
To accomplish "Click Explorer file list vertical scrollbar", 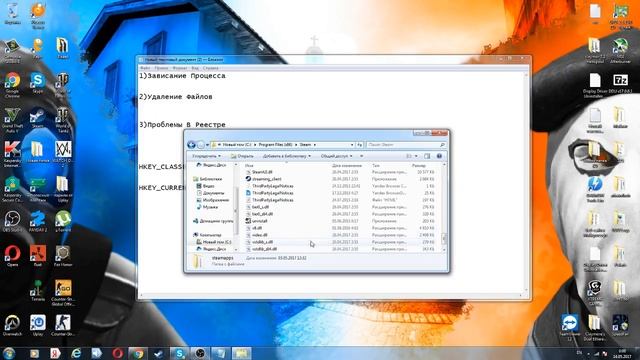I will [x=444, y=207].
